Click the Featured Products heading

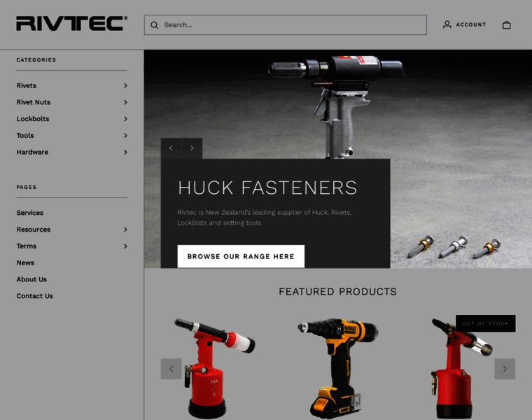(337, 291)
